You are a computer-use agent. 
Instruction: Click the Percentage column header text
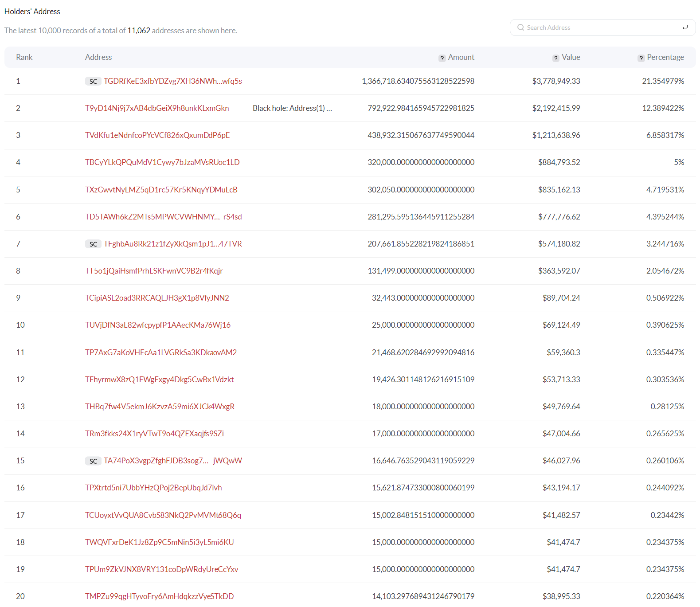[665, 57]
